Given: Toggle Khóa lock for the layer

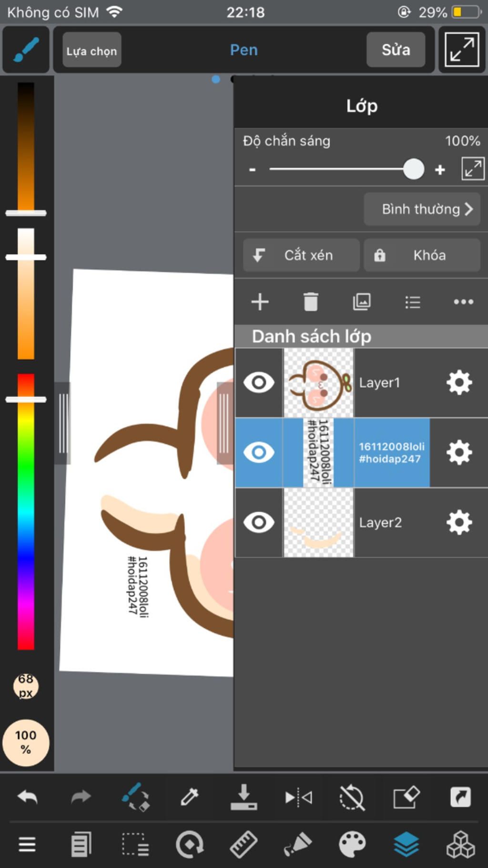Looking at the screenshot, I should pos(422,255).
